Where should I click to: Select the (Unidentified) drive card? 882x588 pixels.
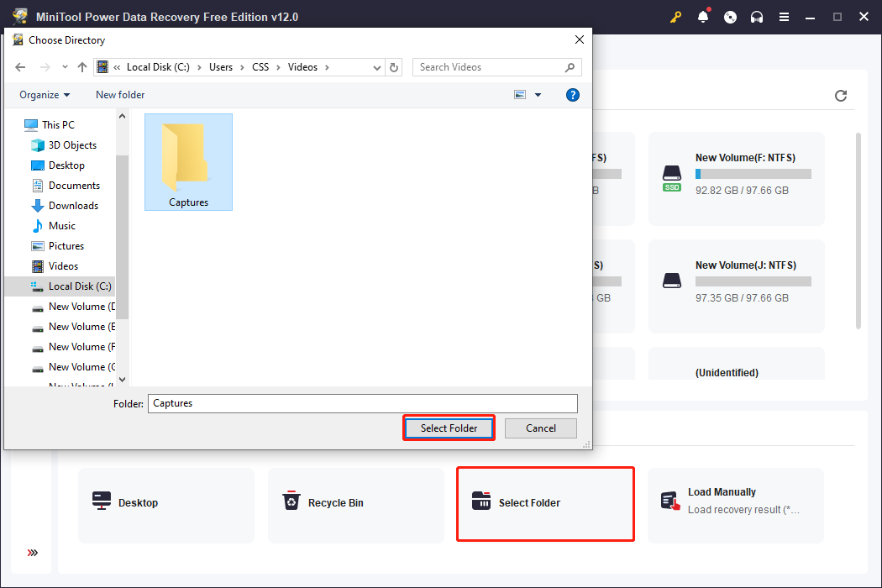click(x=737, y=364)
